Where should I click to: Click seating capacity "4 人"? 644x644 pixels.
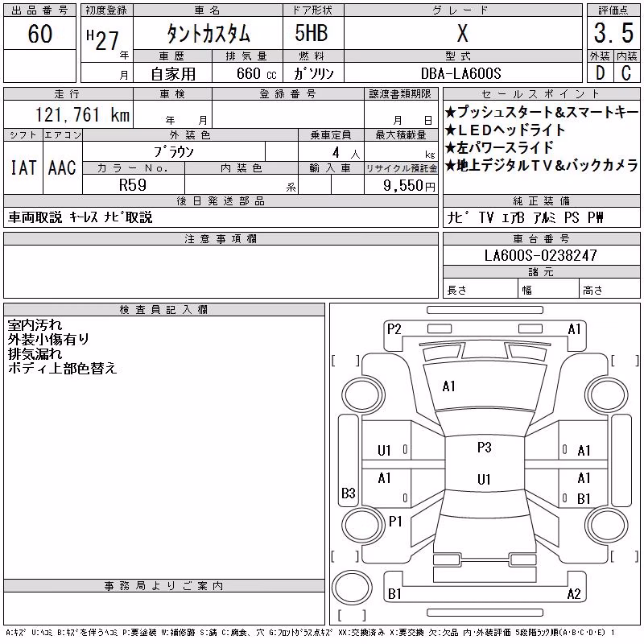click(346, 153)
